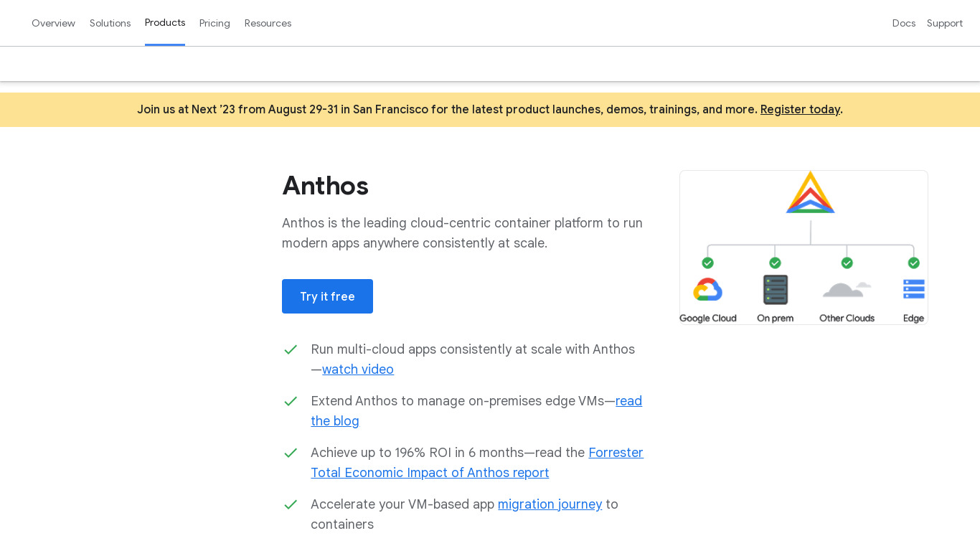The width and height of the screenshot is (980, 551).
Task: Click the Anthos triangle logo in diagram
Action: point(810,192)
